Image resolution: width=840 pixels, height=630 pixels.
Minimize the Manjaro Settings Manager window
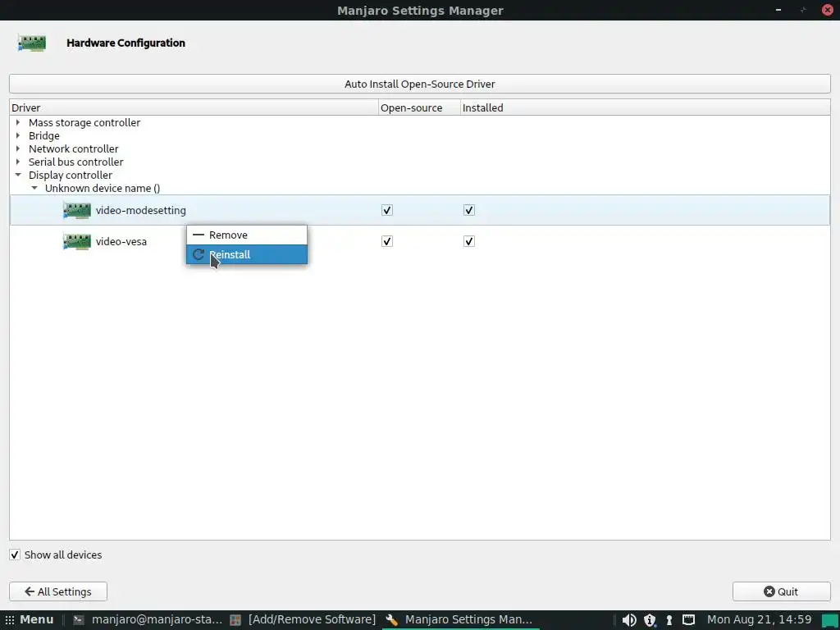pos(778,10)
